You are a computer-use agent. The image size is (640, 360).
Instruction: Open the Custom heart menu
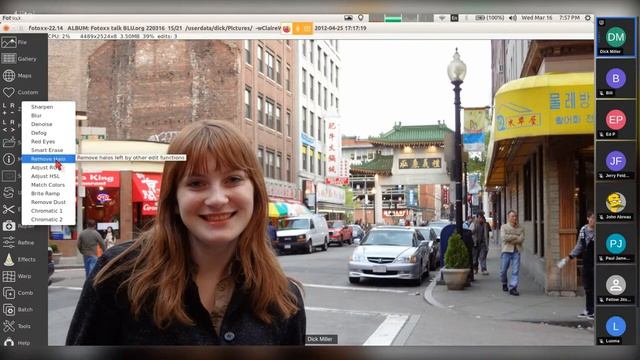tap(20, 92)
